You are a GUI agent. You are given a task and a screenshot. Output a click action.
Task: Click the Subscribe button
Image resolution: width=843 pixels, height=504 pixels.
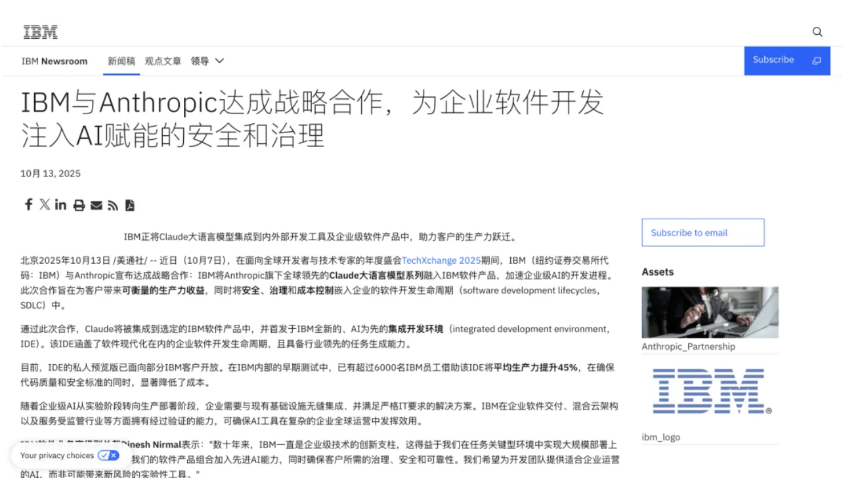coord(773,60)
